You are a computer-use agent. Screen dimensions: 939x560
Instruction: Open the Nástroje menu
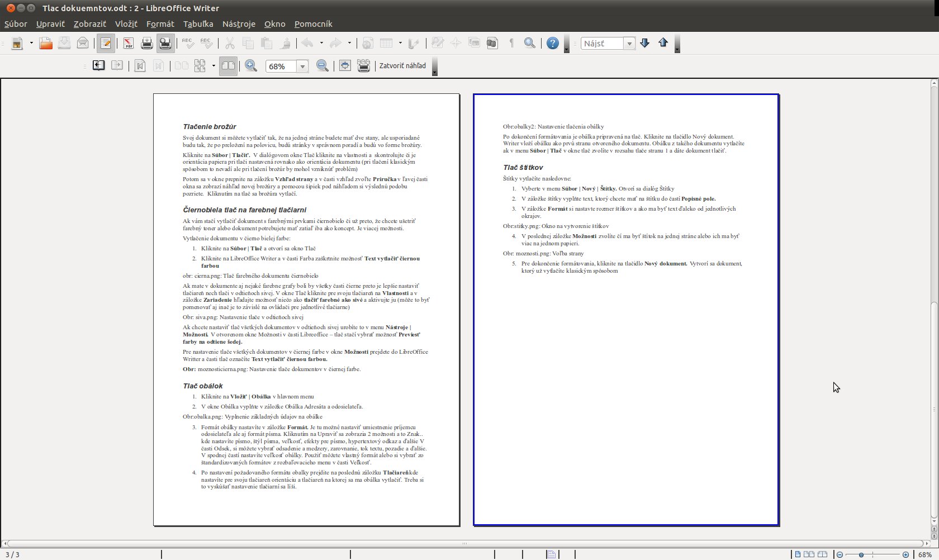(239, 24)
